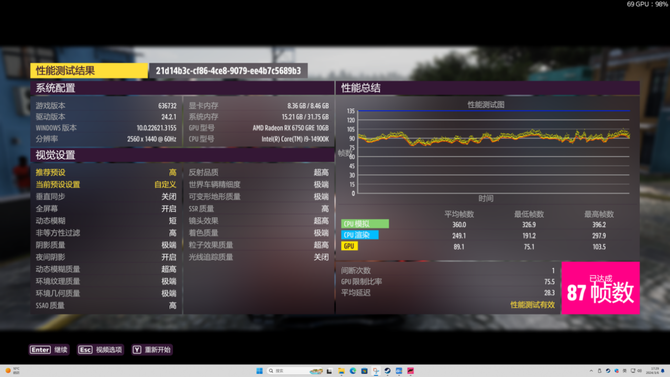Open the Windows Start menu icon

(259, 371)
